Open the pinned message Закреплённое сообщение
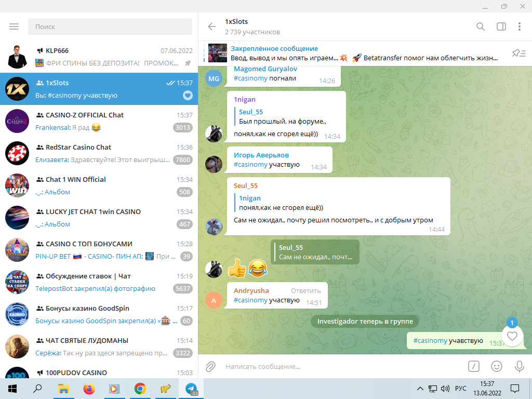 (x=353, y=54)
